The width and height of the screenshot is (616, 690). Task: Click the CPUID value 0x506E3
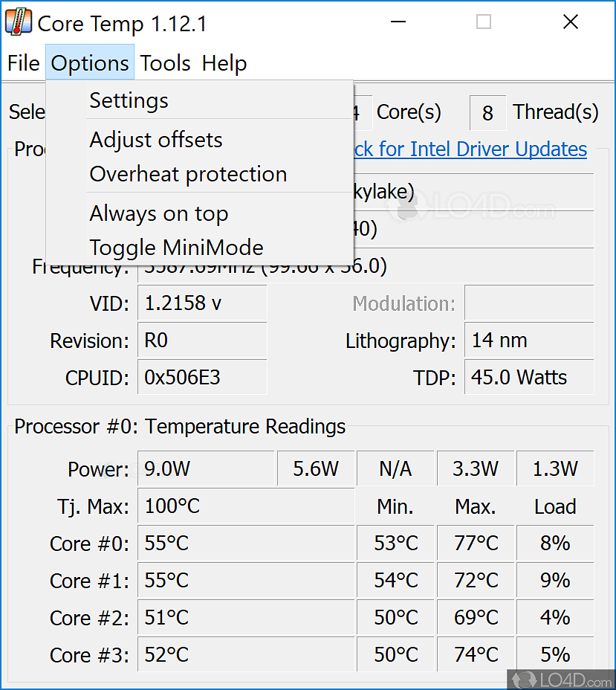202,377
